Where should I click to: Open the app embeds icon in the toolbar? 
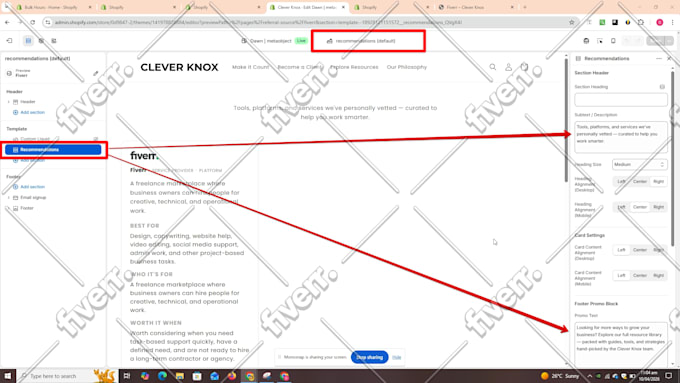[x=54, y=41]
